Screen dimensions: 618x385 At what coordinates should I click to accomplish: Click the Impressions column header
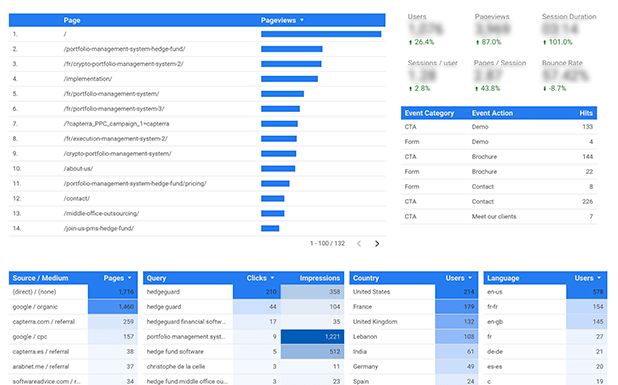[x=320, y=278]
